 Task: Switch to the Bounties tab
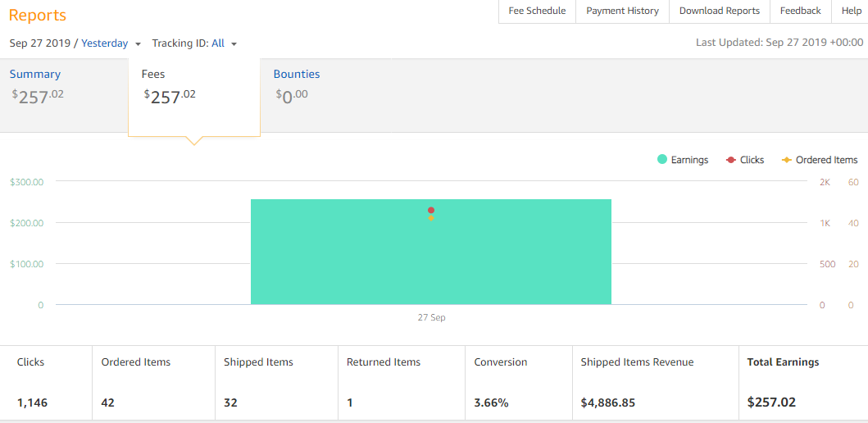coord(296,74)
